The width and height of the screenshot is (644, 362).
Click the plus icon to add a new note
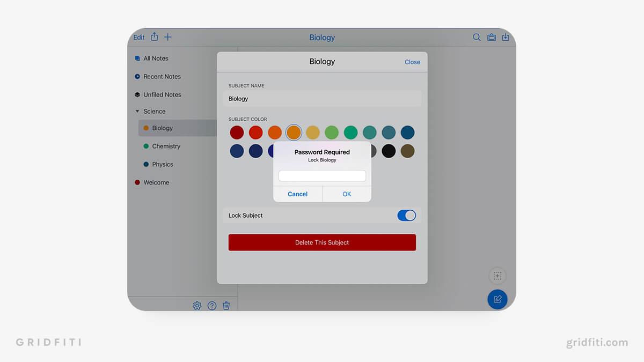[167, 37]
